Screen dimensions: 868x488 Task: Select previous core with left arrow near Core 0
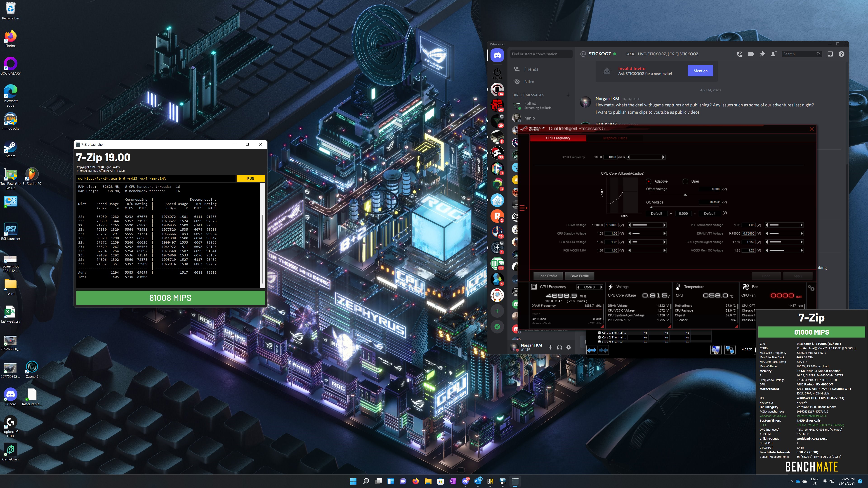(x=579, y=287)
